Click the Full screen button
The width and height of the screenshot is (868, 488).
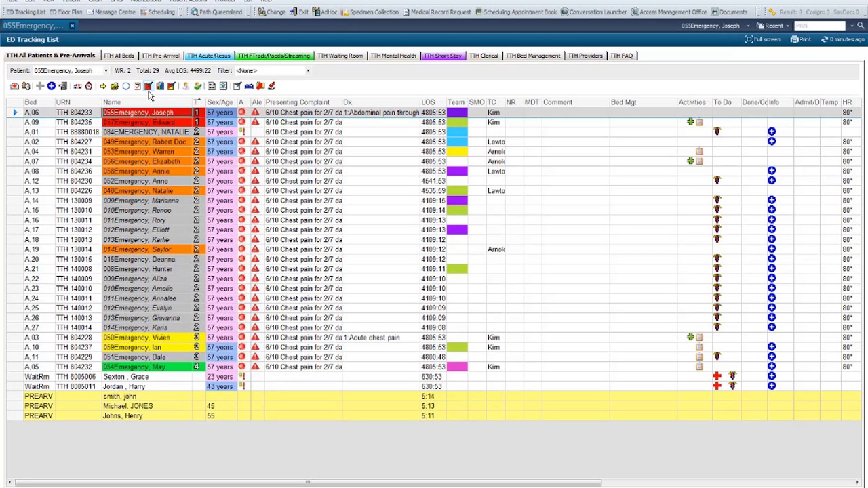[763, 39]
